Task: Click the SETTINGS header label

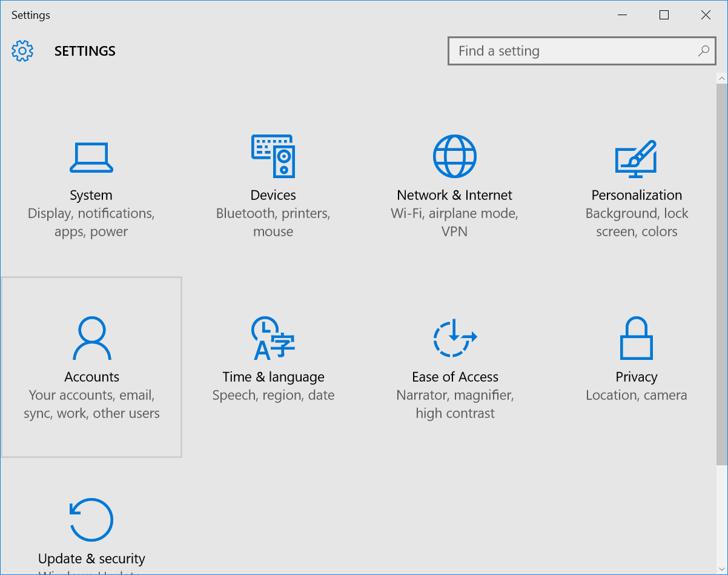Action: (85, 51)
